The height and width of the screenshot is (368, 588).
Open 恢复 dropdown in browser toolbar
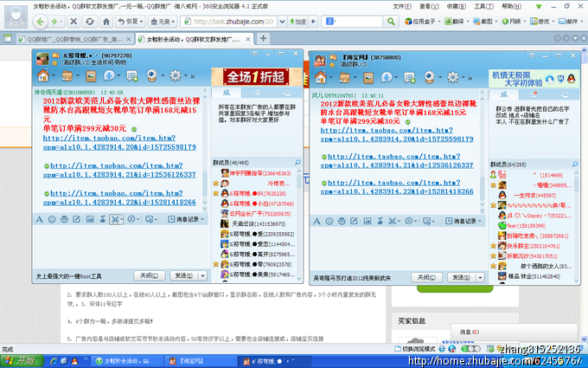click(130, 22)
